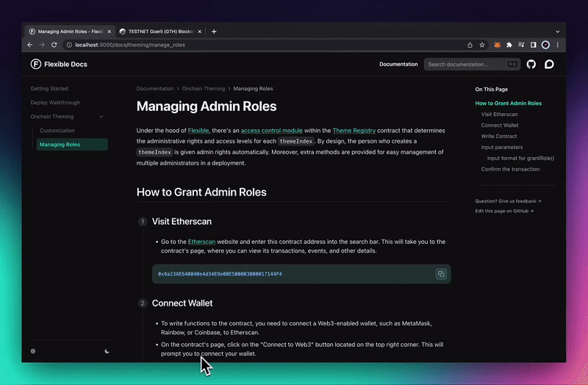588x385 pixels.
Task: Open Deploy Walkthrough in the sidebar
Action: (55, 102)
